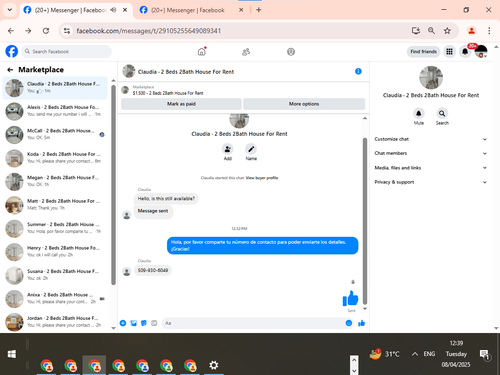
Task: Open the Groups icon in top navigation
Action: tap(291, 52)
